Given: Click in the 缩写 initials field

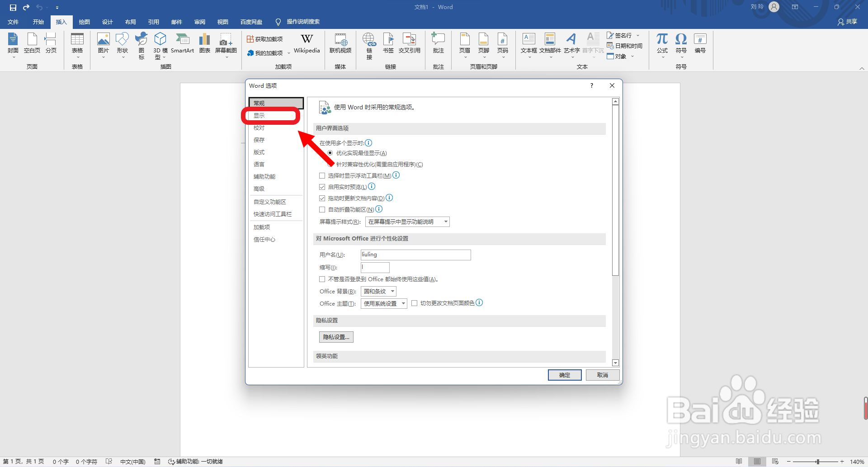Looking at the screenshot, I should pos(375,268).
